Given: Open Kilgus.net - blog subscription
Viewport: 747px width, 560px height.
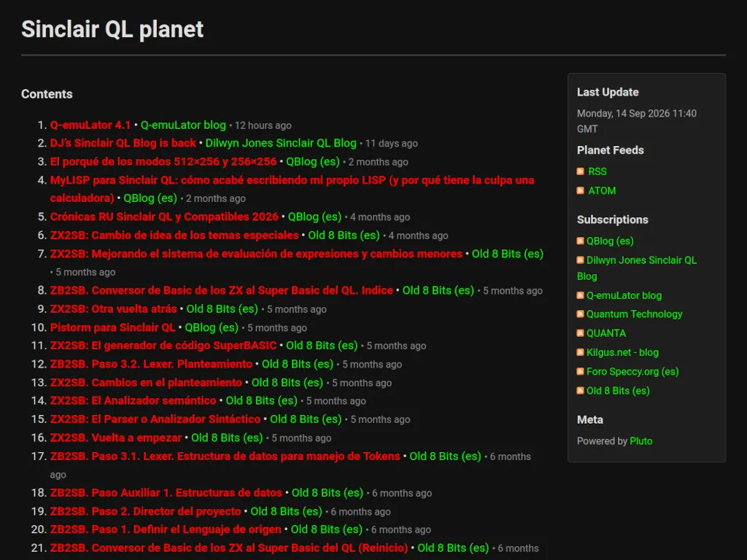Looking at the screenshot, I should point(623,352).
